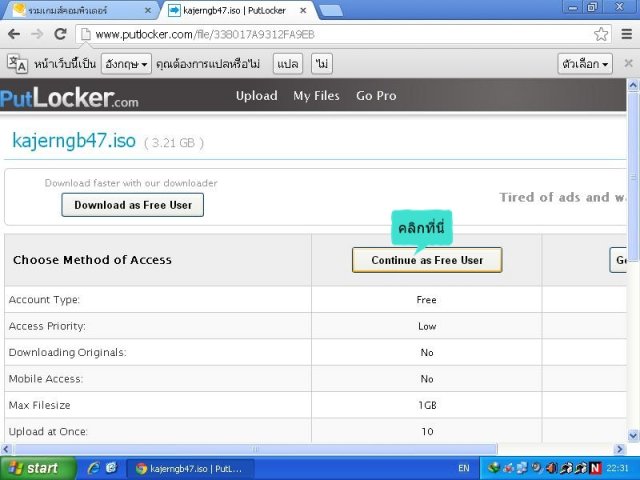640x480 pixels.
Task: Click the taskbar clock showing 22:31
Action: click(618, 468)
